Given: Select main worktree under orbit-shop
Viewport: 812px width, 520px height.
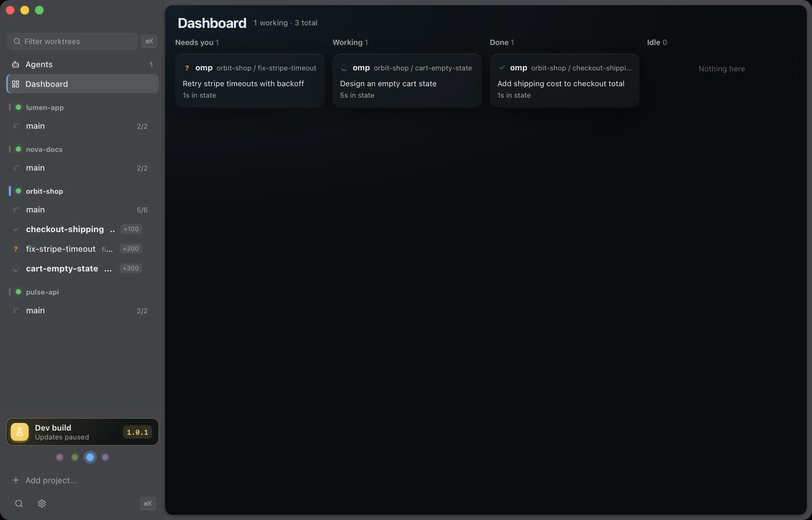Looking at the screenshot, I should click(x=82, y=210).
